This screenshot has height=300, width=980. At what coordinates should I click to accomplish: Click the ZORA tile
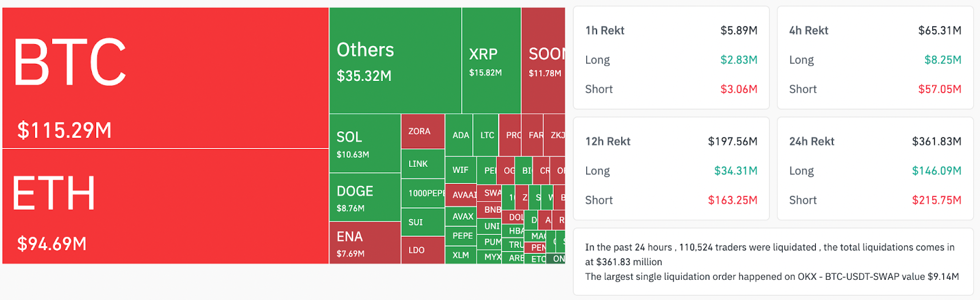tap(423, 131)
